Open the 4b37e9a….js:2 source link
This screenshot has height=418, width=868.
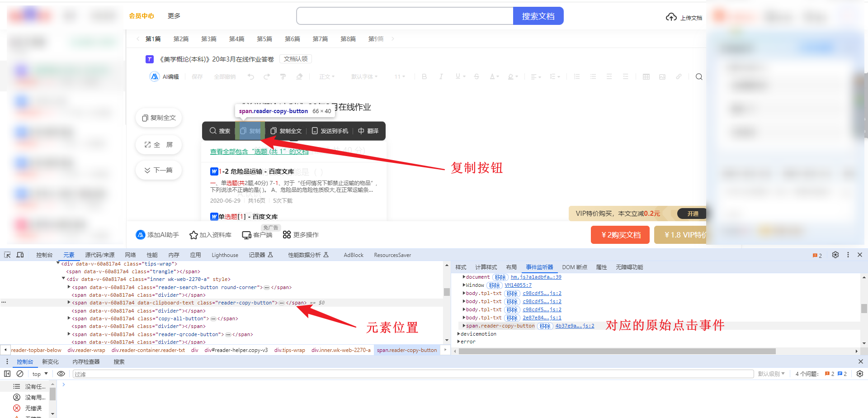tap(575, 326)
